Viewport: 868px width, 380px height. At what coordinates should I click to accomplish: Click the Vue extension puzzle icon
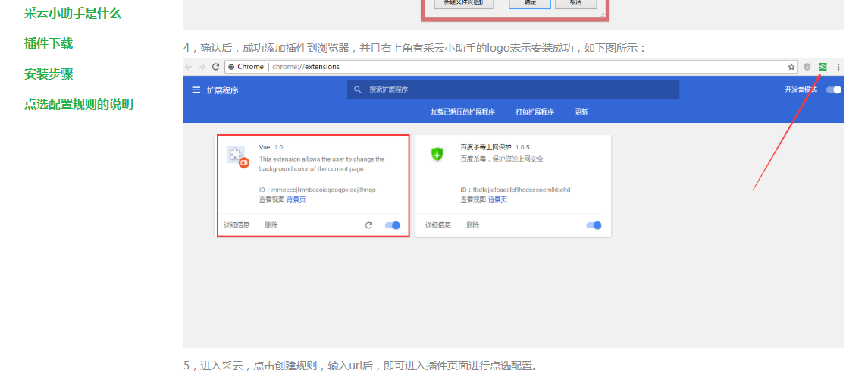(x=237, y=156)
